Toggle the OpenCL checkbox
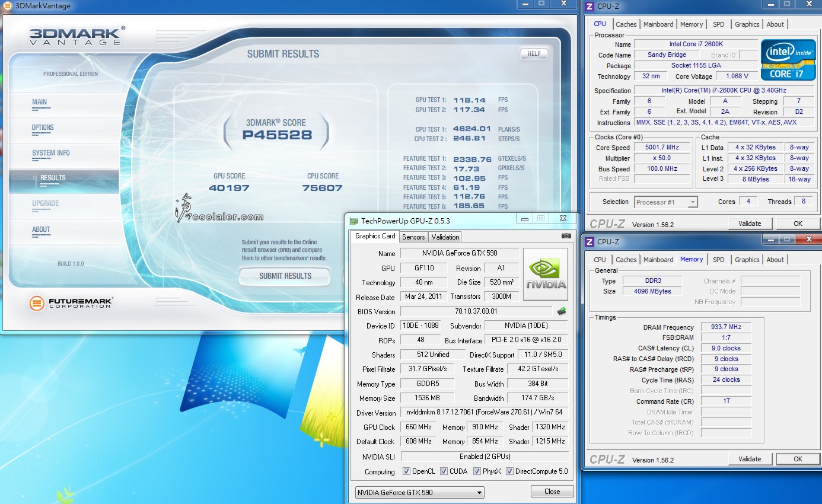Image resolution: width=822 pixels, height=504 pixels. 406,471
